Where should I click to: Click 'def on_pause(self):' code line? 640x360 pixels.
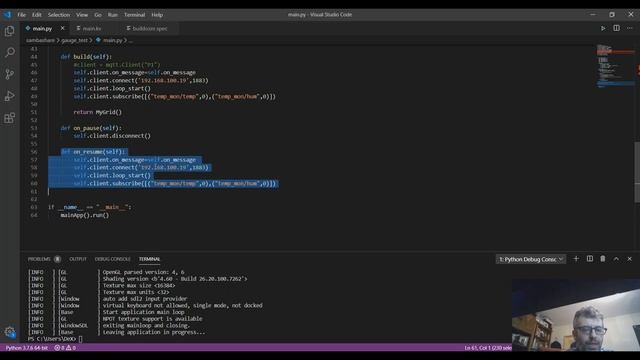coord(91,128)
